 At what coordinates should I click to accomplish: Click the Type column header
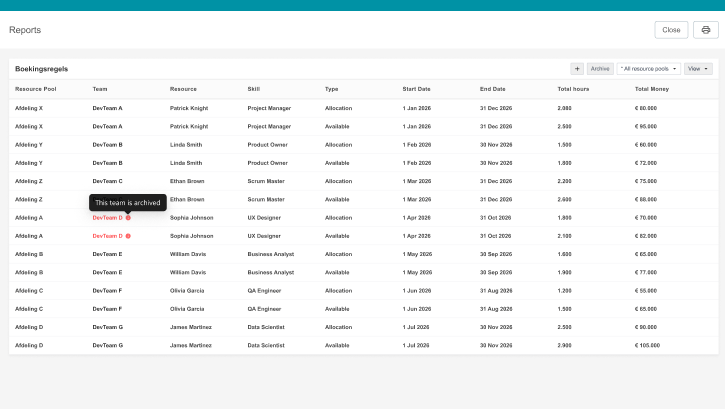[x=331, y=89]
